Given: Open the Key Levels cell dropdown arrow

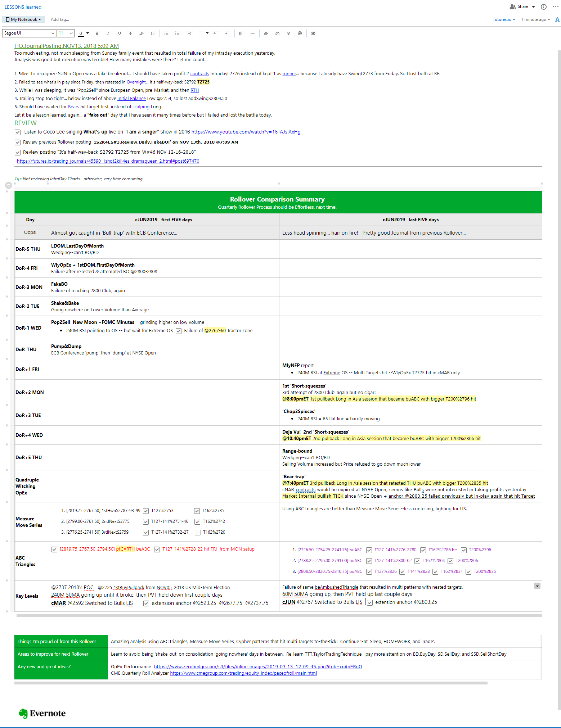Looking at the screenshot, I should (537, 586).
